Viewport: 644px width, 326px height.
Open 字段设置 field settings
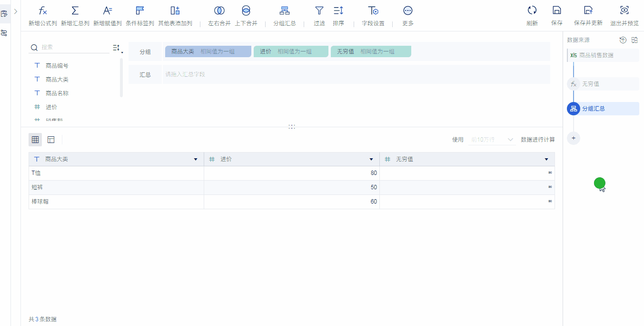(373, 16)
